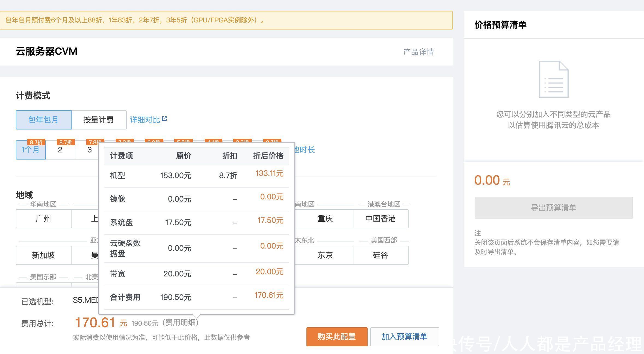Click 17.50元 original price of 系统盘
644x354 pixels.
178,222
